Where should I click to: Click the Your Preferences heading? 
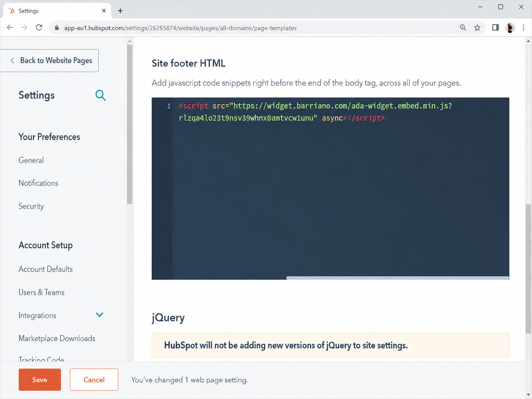(x=49, y=137)
